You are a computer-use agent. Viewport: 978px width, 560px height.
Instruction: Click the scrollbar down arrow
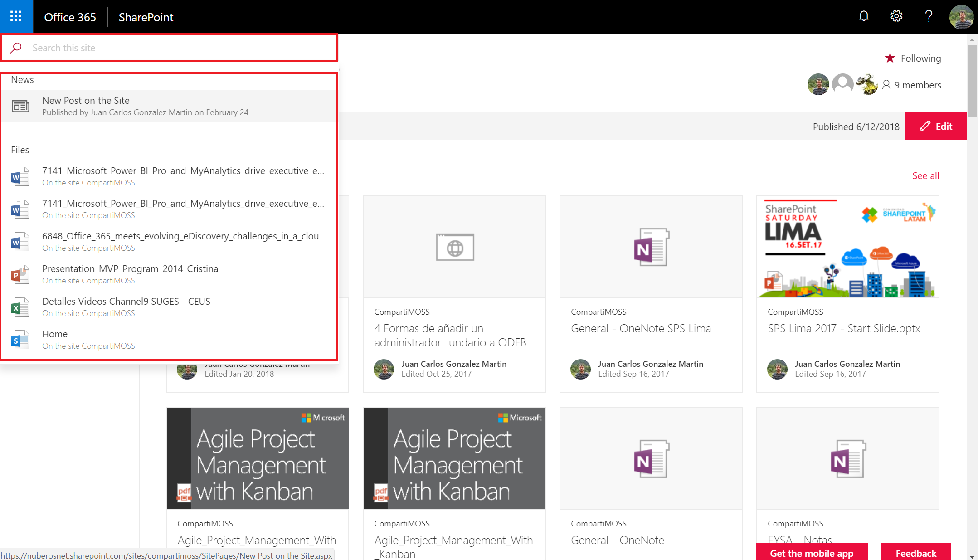[x=972, y=556]
